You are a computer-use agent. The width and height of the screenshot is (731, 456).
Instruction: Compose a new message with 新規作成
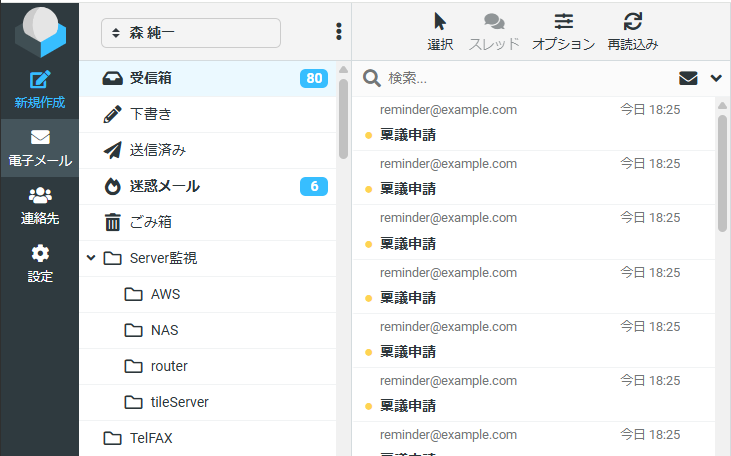click(x=40, y=90)
